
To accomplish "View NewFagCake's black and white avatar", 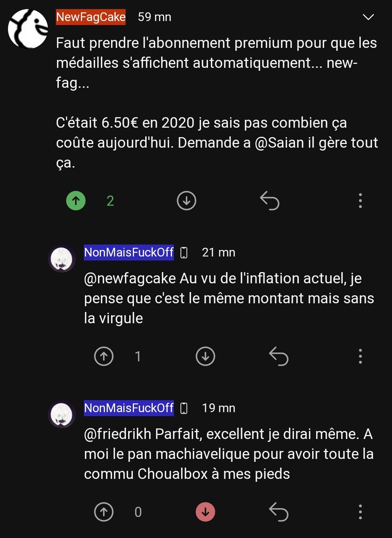I will point(28,29).
